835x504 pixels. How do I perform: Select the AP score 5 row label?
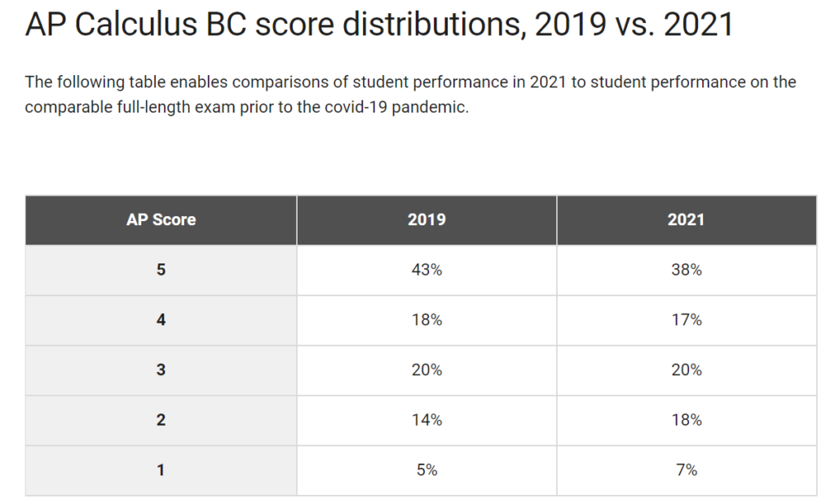(x=161, y=270)
